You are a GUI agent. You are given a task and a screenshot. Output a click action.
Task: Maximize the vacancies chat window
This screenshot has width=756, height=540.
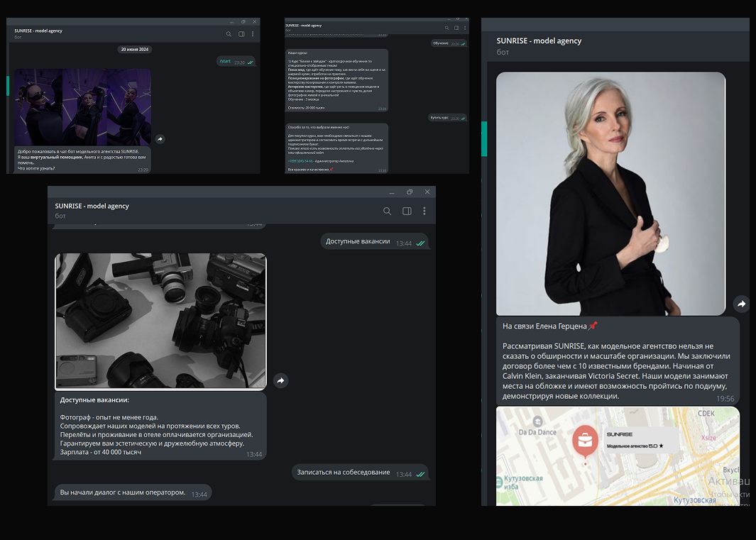coord(410,192)
